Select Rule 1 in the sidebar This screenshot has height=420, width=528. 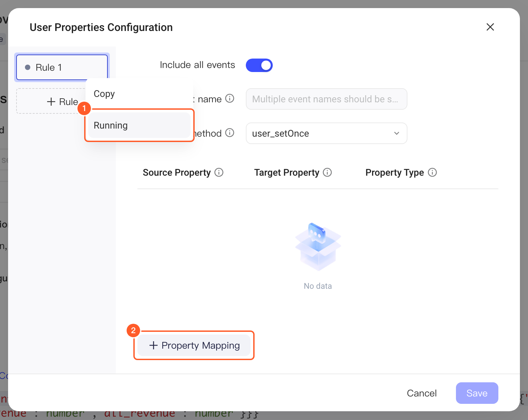pyautogui.click(x=62, y=67)
